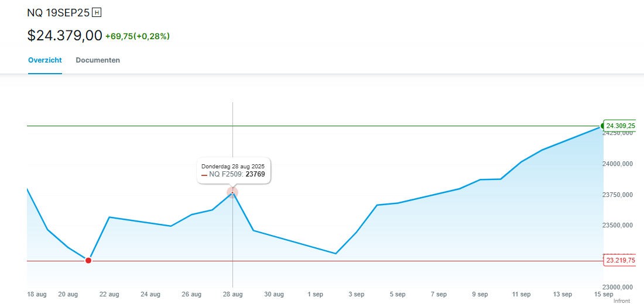Click the 18 aug date axis label
The width and height of the screenshot is (644, 304).
click(x=37, y=294)
